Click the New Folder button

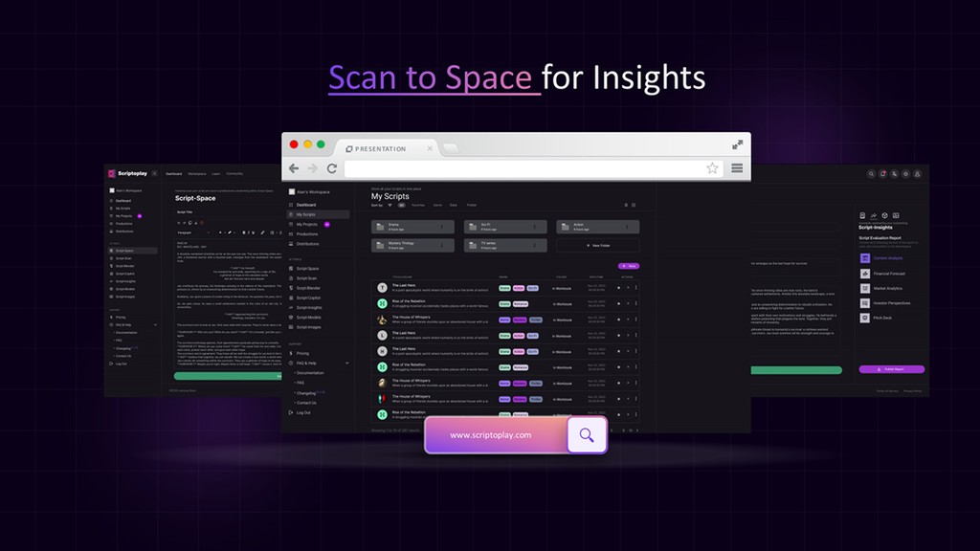tap(597, 246)
